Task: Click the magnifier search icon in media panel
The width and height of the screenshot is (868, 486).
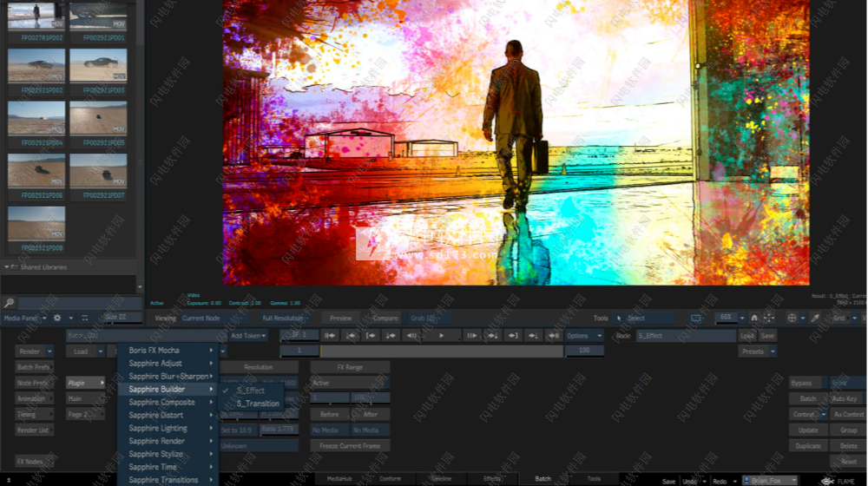Action: [9, 303]
